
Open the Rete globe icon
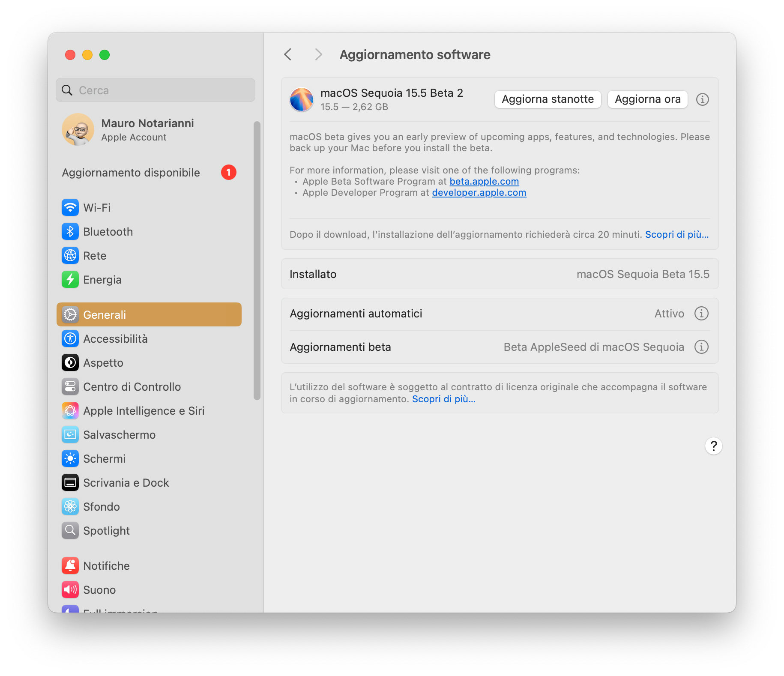click(70, 256)
